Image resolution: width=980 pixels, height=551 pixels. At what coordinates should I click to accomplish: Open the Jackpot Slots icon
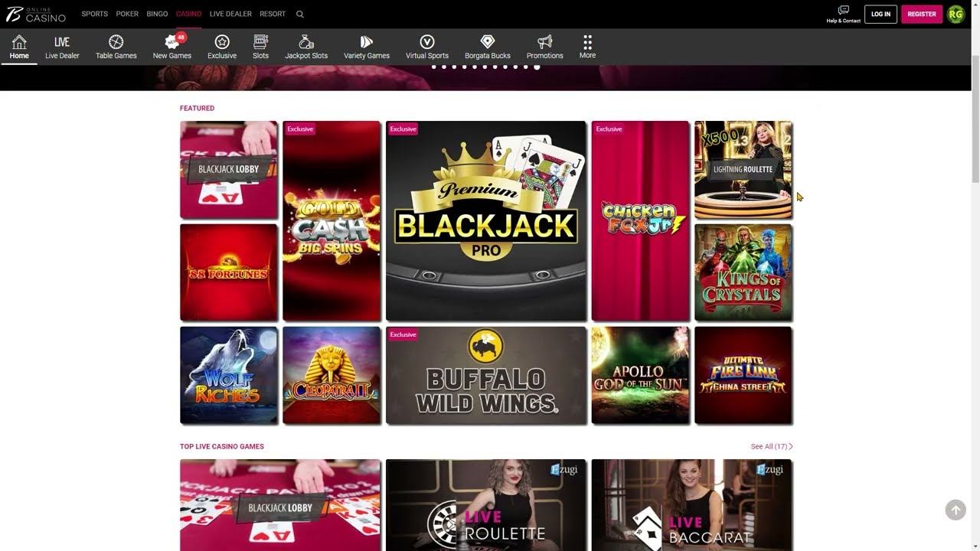[306, 47]
